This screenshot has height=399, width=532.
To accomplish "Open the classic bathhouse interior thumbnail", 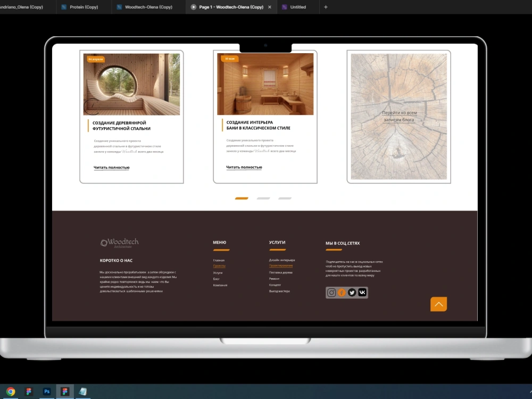I will click(265, 84).
